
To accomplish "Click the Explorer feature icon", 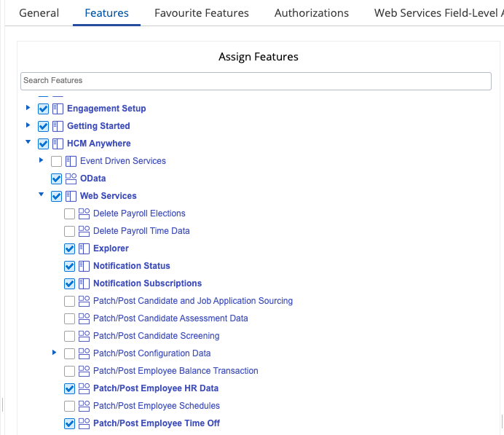I will (x=84, y=248).
